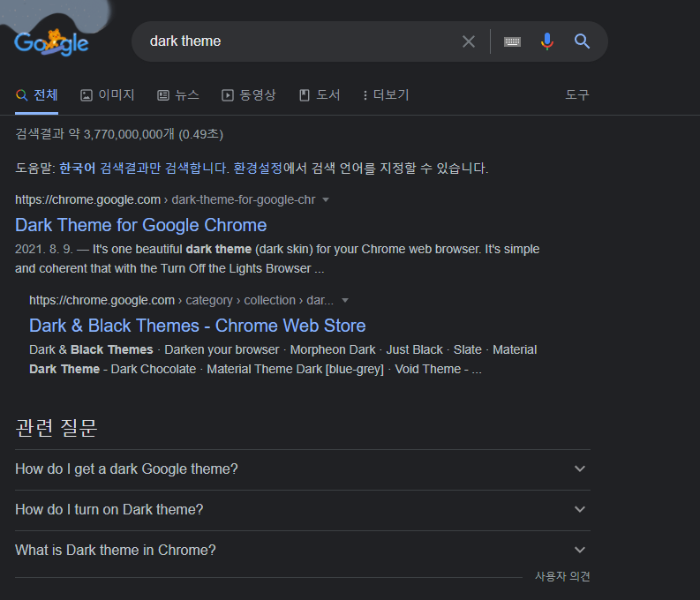Click the magnifier search button
Viewport: 700px width, 600px height.
tap(582, 41)
